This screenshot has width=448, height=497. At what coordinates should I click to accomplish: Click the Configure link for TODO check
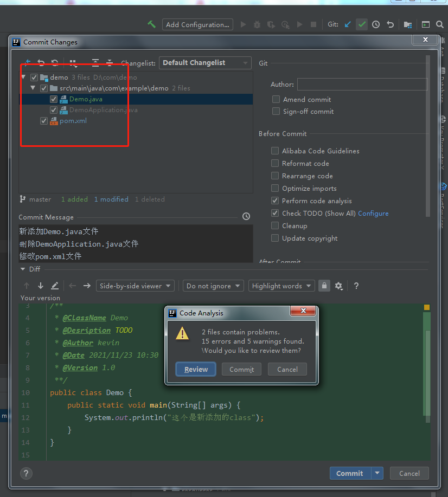[x=373, y=214]
